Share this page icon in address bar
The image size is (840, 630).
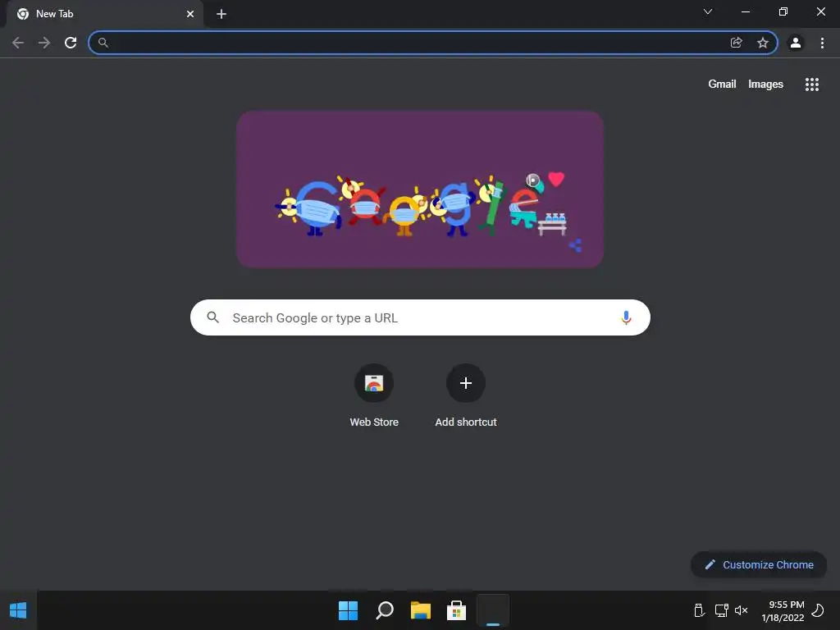[x=736, y=43]
